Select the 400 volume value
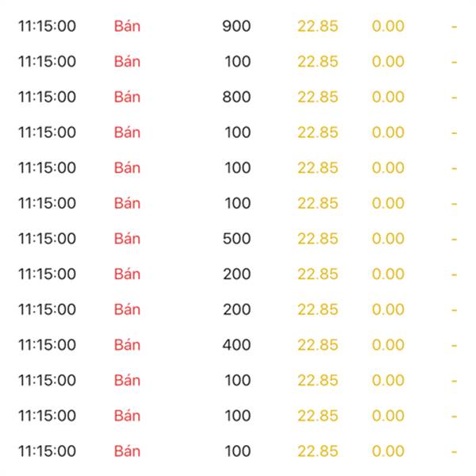Image resolution: width=476 pixels, height=476 pixels. click(236, 345)
